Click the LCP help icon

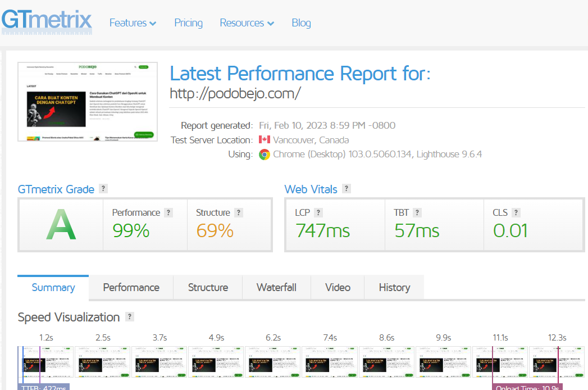coord(318,212)
